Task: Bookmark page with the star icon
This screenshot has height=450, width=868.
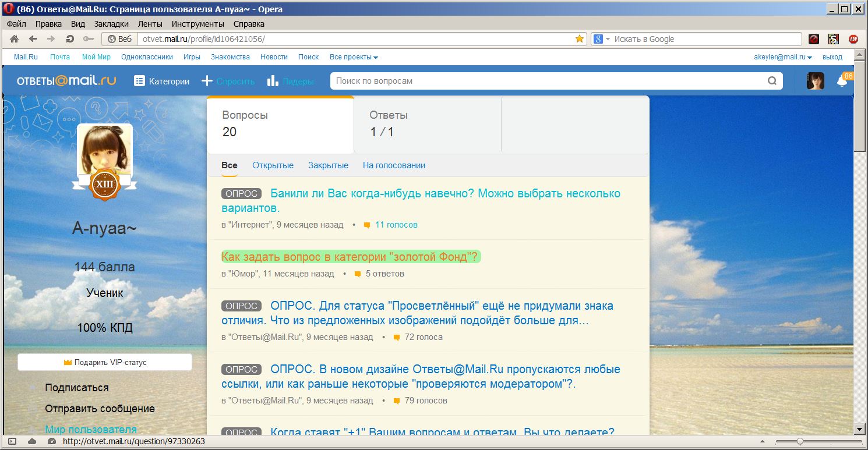Action: 580,39
